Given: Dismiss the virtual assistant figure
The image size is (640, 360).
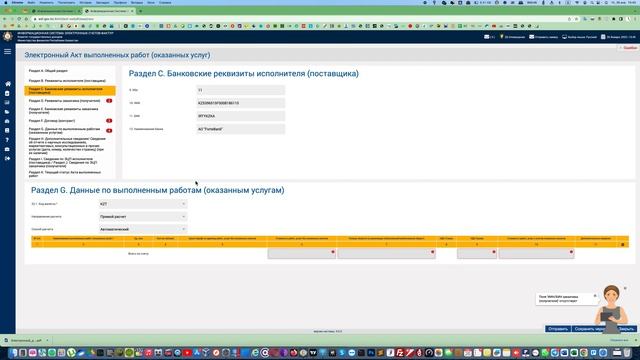Looking at the screenshot, I should pyautogui.click(x=625, y=289).
